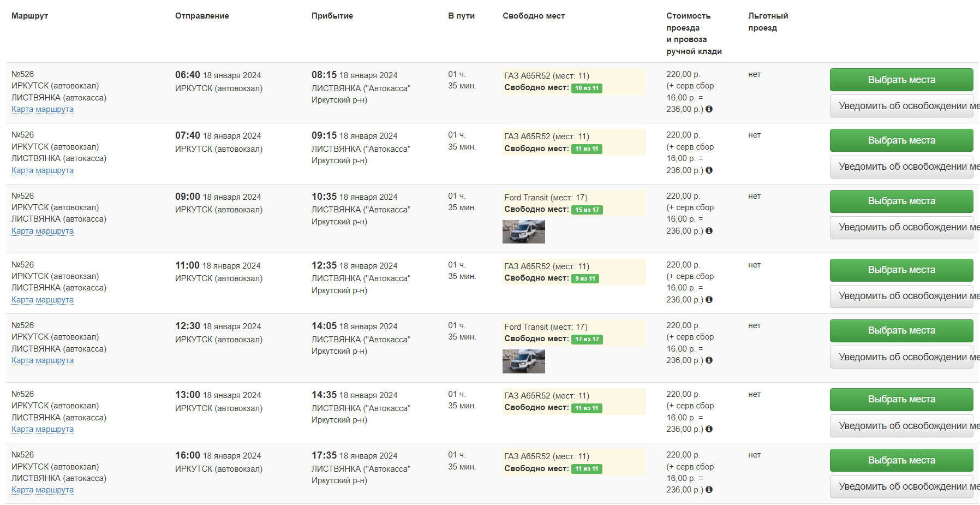This screenshot has width=980, height=505.
Task: Click the 'Прибытие' column header
Action: 332,16
